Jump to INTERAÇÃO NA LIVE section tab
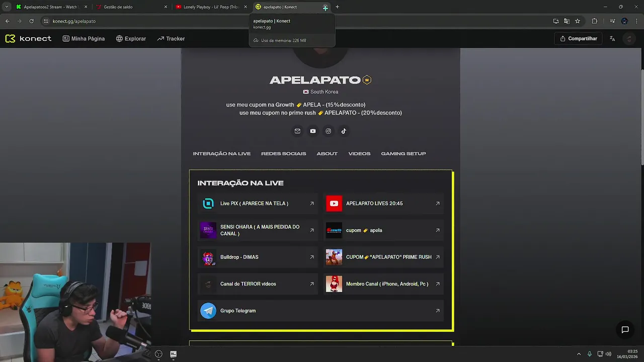 pyautogui.click(x=222, y=153)
